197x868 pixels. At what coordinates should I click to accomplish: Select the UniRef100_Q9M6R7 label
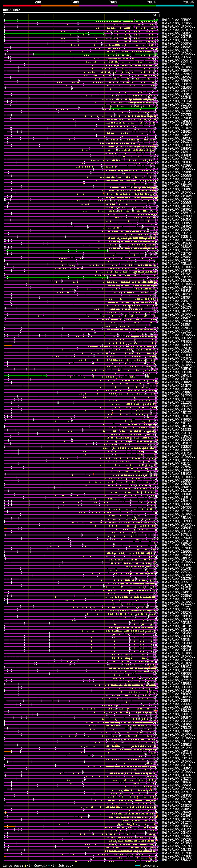pyautogui.click(x=177, y=199)
